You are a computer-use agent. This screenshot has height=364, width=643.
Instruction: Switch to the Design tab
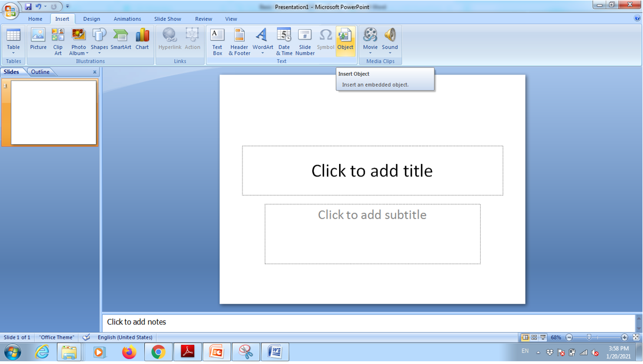coord(91,18)
